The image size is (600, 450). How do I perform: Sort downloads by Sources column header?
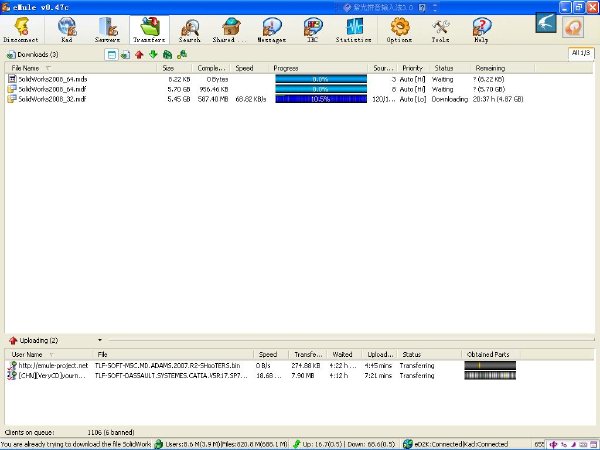coord(383,68)
